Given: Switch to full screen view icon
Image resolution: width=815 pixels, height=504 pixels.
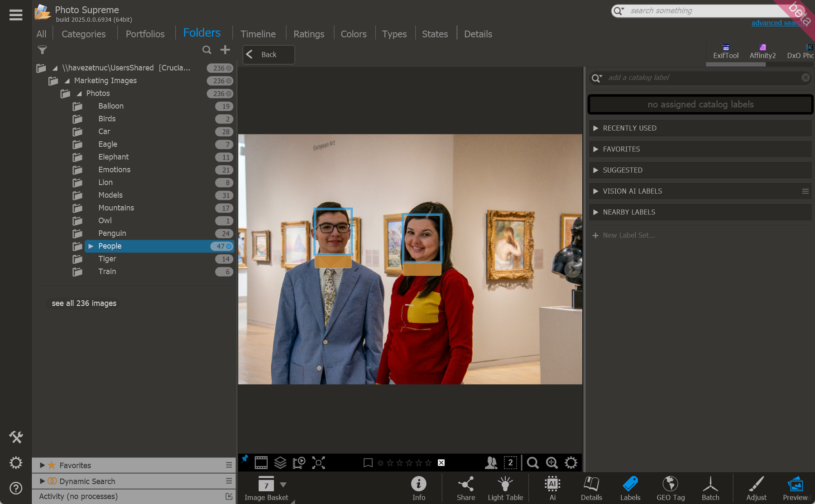Looking at the screenshot, I should click(x=319, y=462).
